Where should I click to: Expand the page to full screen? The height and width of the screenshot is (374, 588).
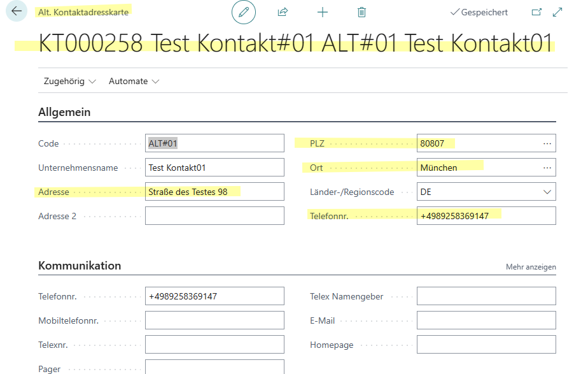pyautogui.click(x=557, y=12)
